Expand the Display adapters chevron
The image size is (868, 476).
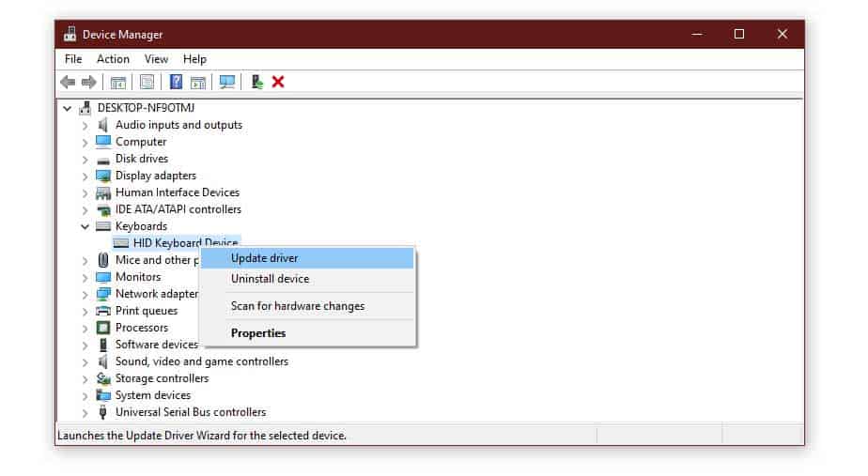tap(85, 177)
